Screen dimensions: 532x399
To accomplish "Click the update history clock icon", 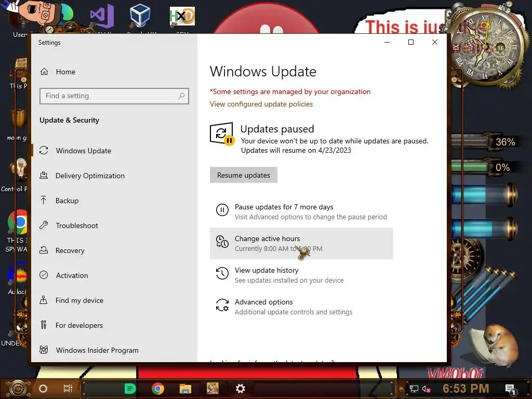I will (222, 273).
